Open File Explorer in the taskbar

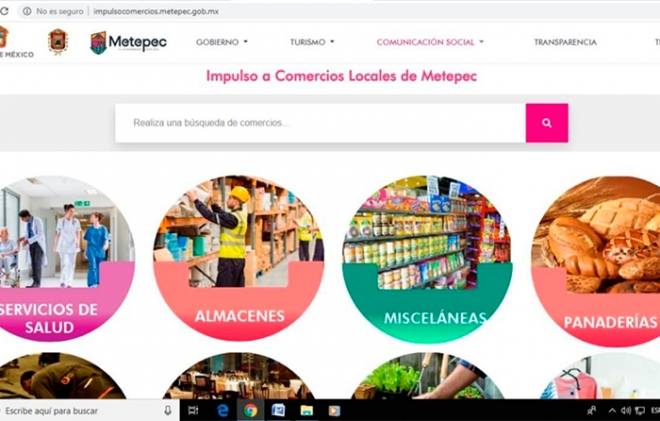point(306,410)
